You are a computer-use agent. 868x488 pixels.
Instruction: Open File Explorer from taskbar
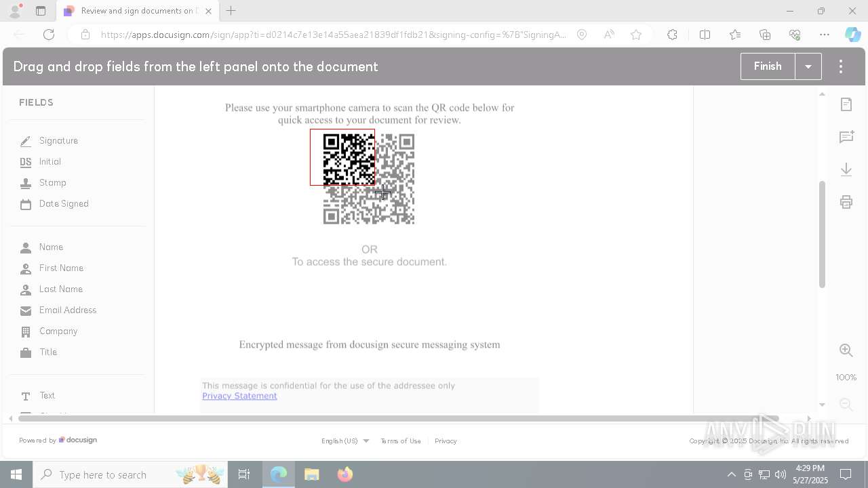pos(312,474)
